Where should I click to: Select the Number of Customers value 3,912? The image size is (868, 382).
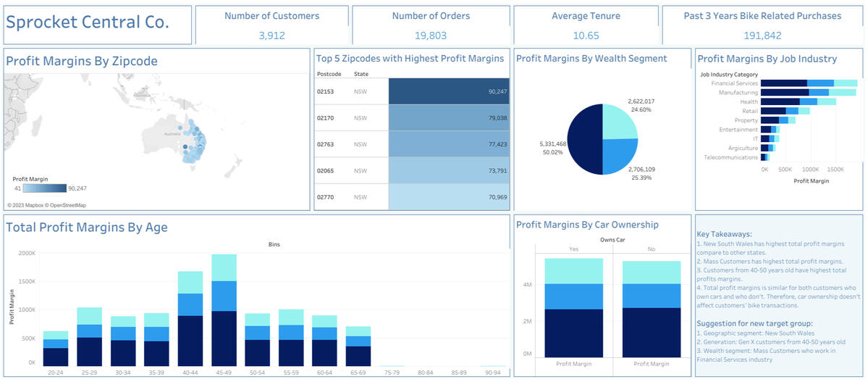click(x=271, y=35)
